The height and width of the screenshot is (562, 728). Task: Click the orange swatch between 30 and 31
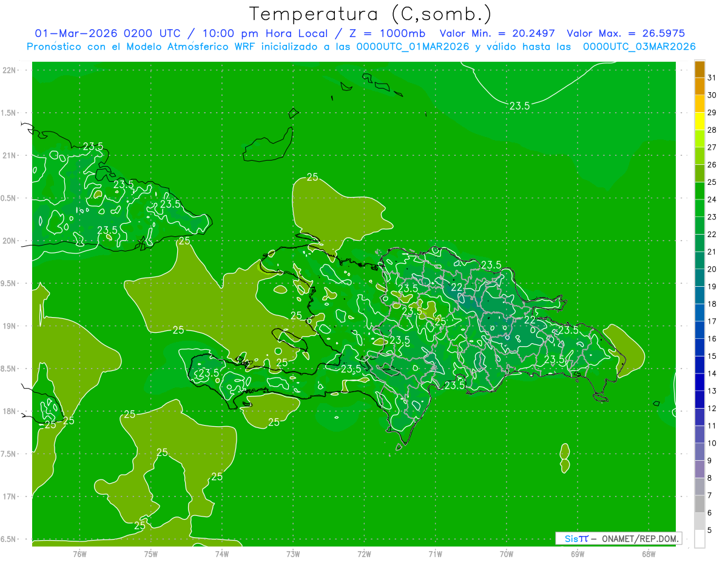point(699,87)
